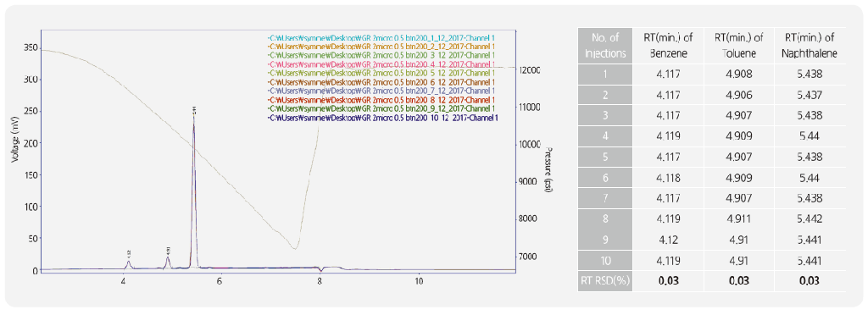Select legend entry btn200_7_12_2017-Channel 1
868x315 pixels.
[x=381, y=91]
